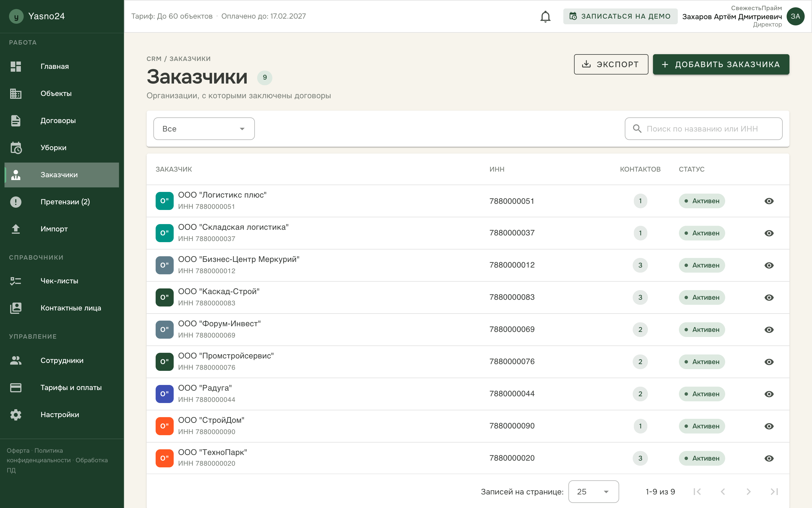View ООО "Бизнес-Центр Меркурий" via eye icon

pyautogui.click(x=769, y=265)
